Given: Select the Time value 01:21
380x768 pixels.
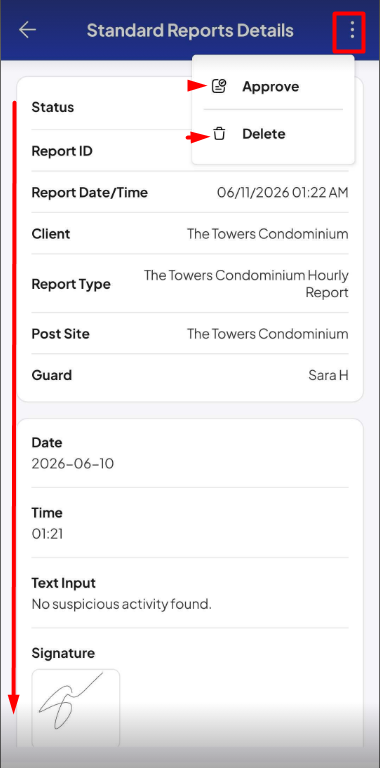Looking at the screenshot, I should (x=47, y=533).
